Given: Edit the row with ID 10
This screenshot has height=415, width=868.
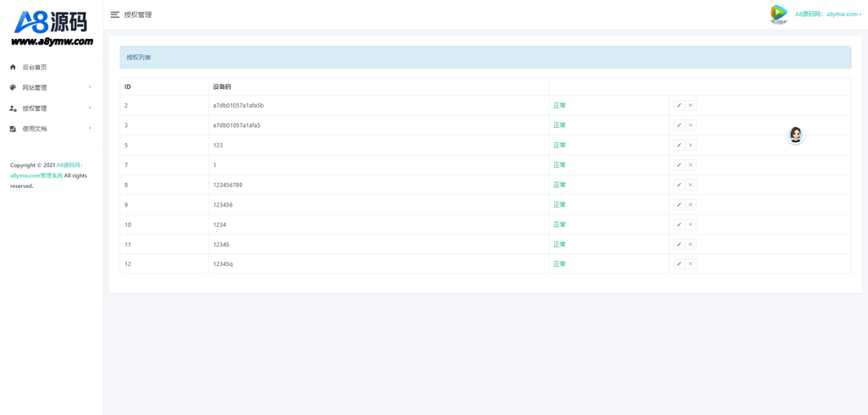Looking at the screenshot, I should [x=679, y=224].
